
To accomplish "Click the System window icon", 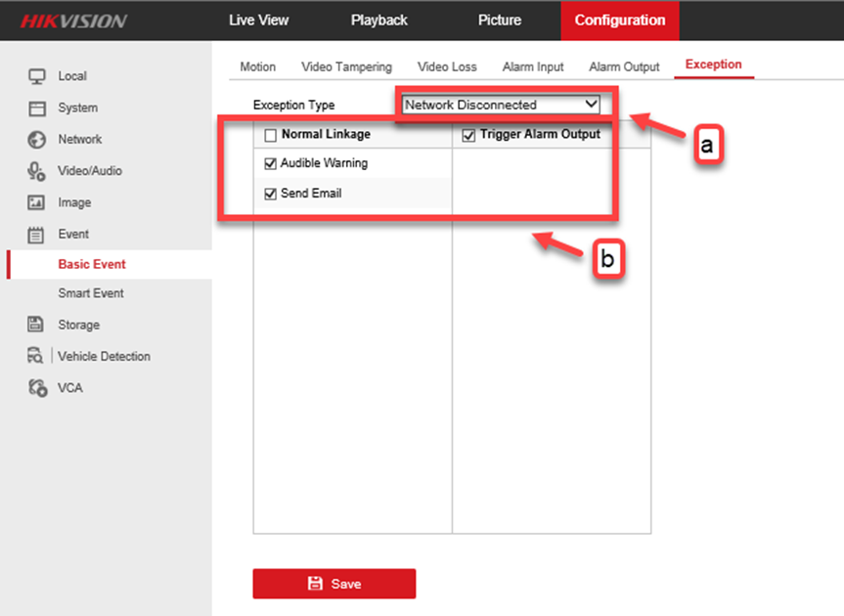I will [37, 109].
